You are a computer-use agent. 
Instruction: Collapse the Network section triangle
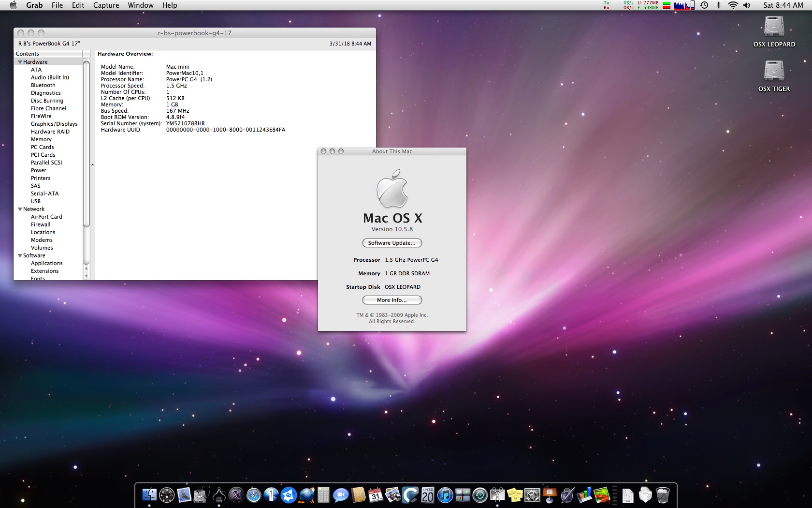pos(20,209)
